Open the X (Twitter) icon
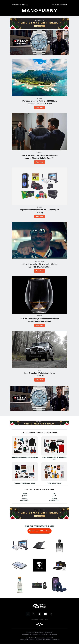Viewport: 79px width, 644px height. coord(34,614)
